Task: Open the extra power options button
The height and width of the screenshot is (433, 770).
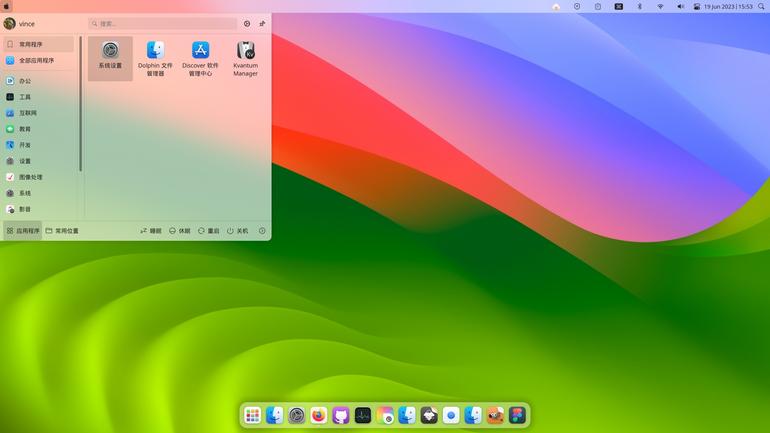Action: point(262,231)
